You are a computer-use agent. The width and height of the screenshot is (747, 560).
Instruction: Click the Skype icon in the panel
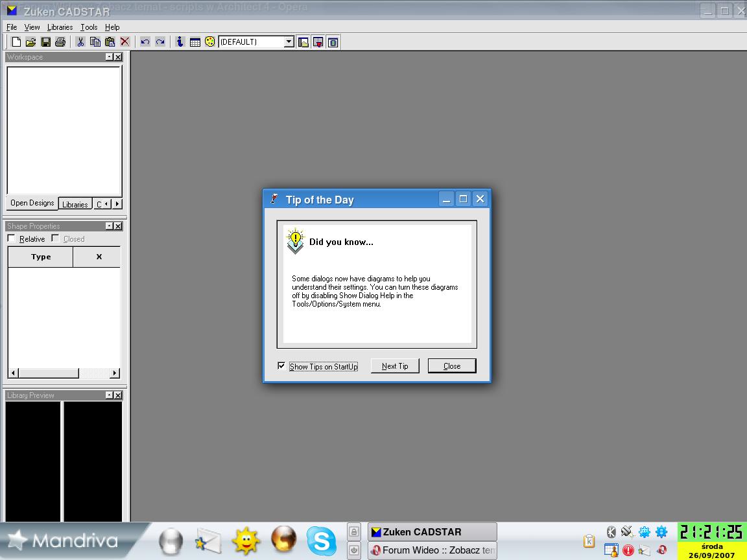321,541
